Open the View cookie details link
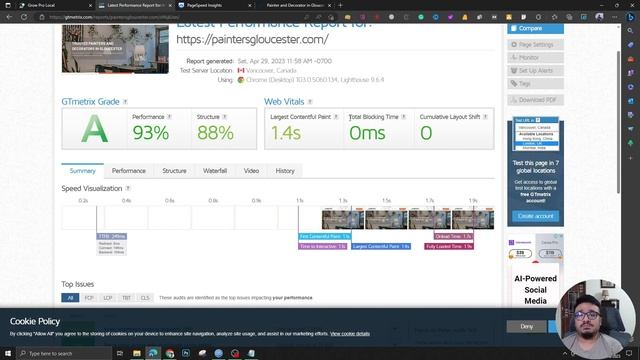The height and width of the screenshot is (360, 640). pos(350,334)
